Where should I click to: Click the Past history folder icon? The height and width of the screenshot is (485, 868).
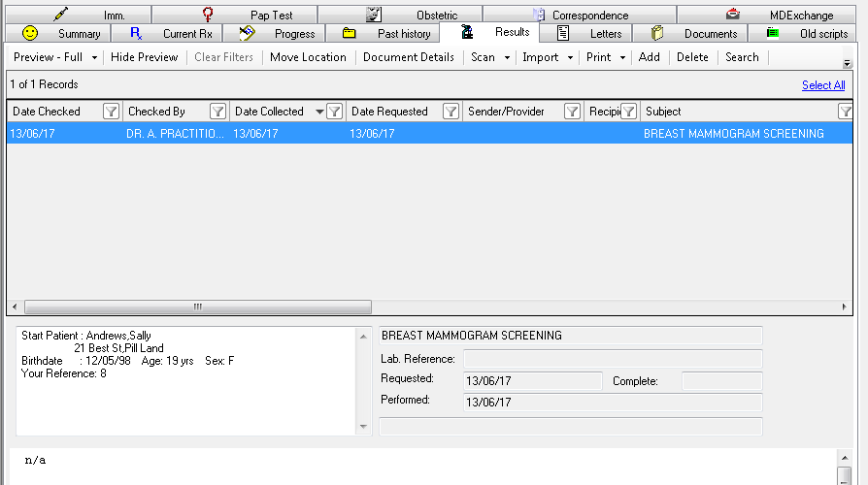[x=349, y=33]
